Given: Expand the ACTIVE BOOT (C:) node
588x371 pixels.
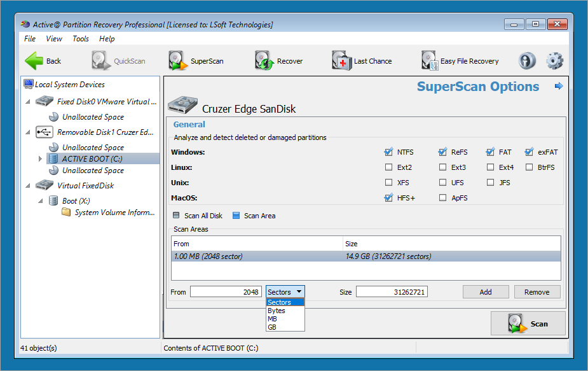Looking at the screenshot, I should (40, 159).
